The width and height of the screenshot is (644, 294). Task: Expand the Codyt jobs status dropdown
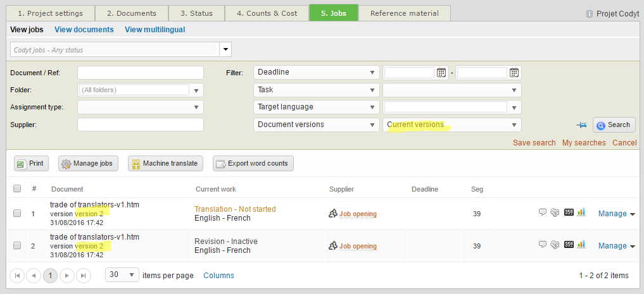225,49
